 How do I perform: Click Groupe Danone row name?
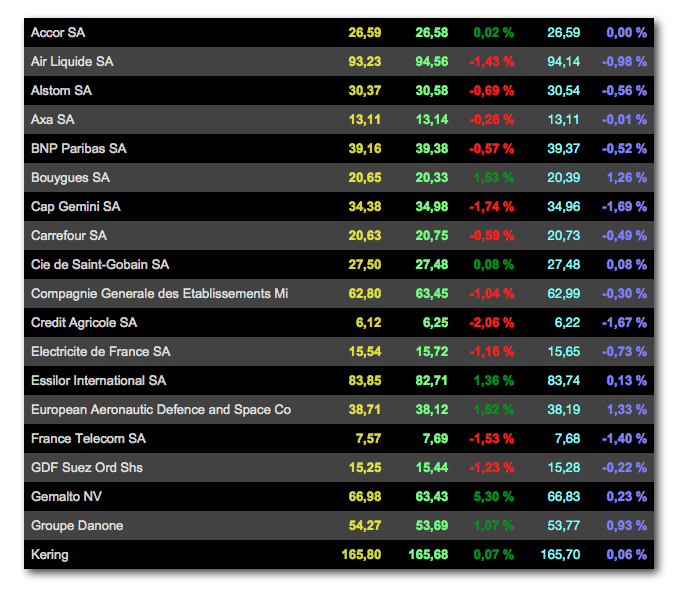click(x=77, y=525)
